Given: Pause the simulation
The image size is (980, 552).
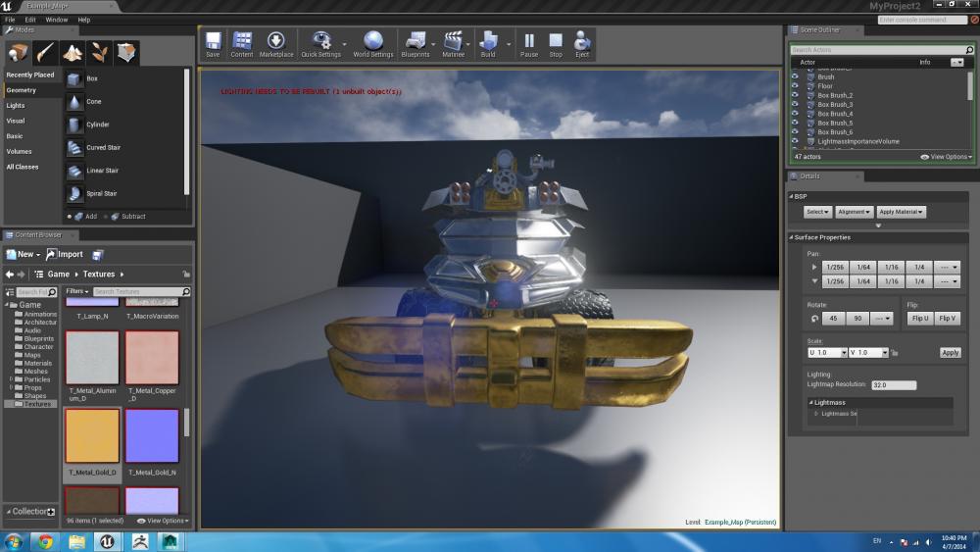Looking at the screenshot, I should (529, 44).
